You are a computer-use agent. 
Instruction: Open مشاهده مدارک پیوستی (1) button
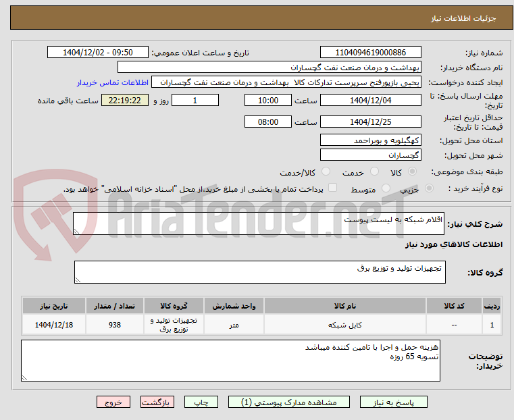tap(289, 402)
